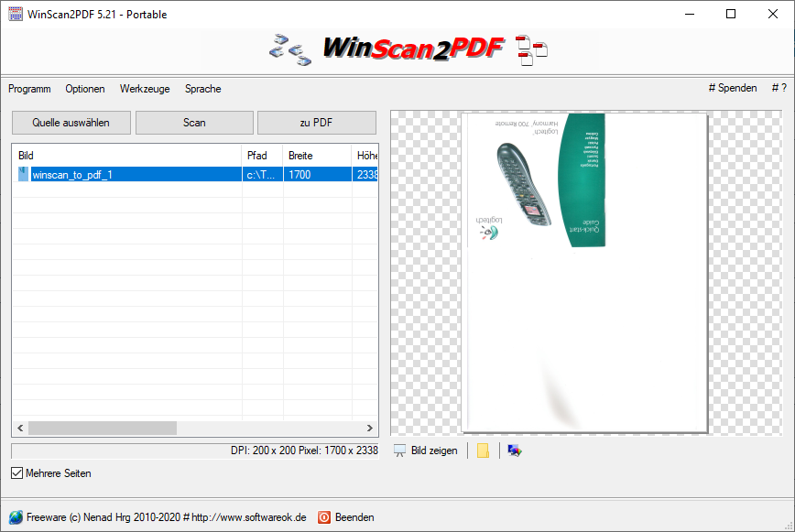Click the Beenden button
The height and width of the screenshot is (532, 795).
346,517
